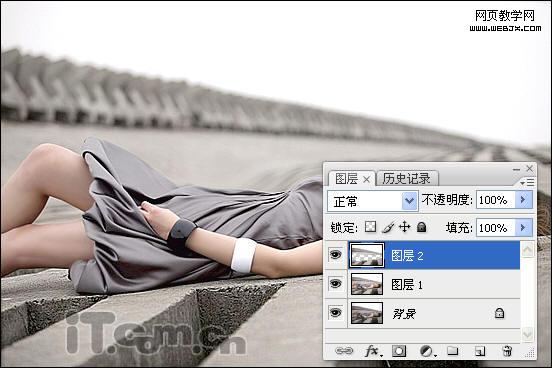Image resolution: width=552 pixels, height=368 pixels.
Task: Toggle lock position move icon
Action: tap(404, 227)
